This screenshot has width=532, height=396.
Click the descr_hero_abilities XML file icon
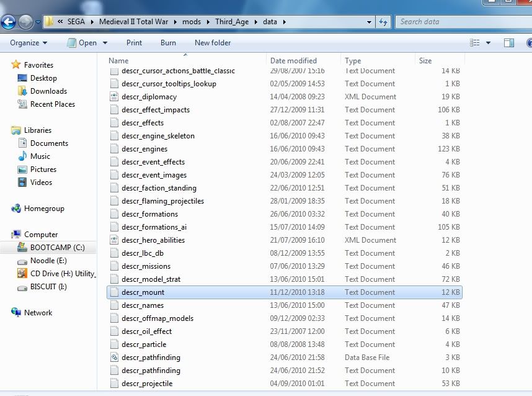[113, 240]
